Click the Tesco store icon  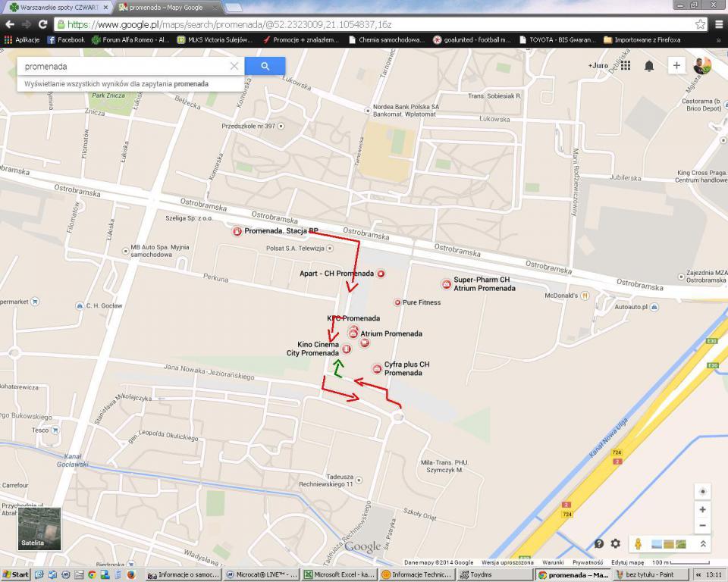point(55,430)
